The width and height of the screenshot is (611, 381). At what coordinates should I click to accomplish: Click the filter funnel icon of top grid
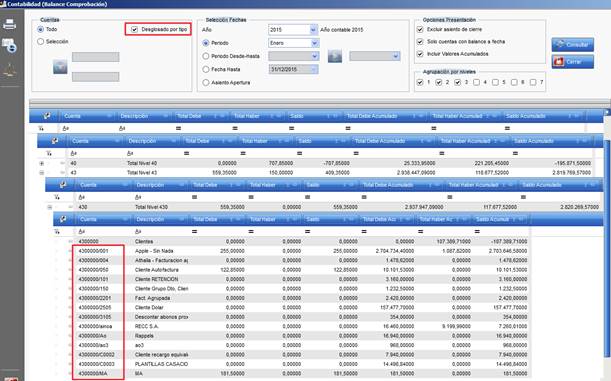click(x=41, y=128)
